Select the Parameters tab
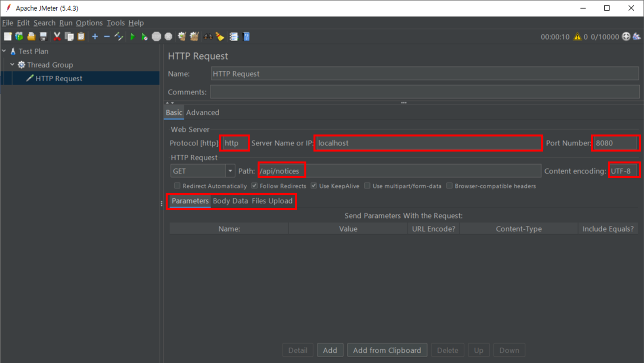The image size is (644, 363). pos(190,201)
